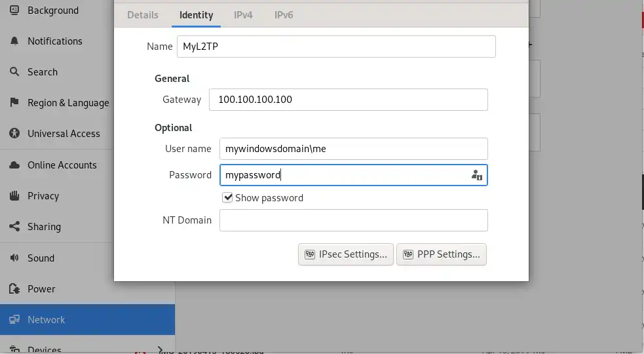Click the Gateway address field
This screenshot has width=644, height=354.
[x=349, y=100]
